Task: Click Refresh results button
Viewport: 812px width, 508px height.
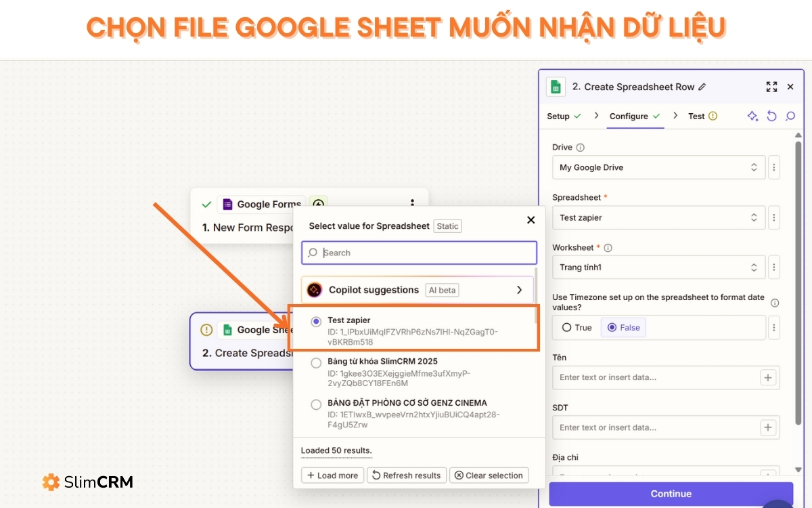Action: [x=407, y=475]
